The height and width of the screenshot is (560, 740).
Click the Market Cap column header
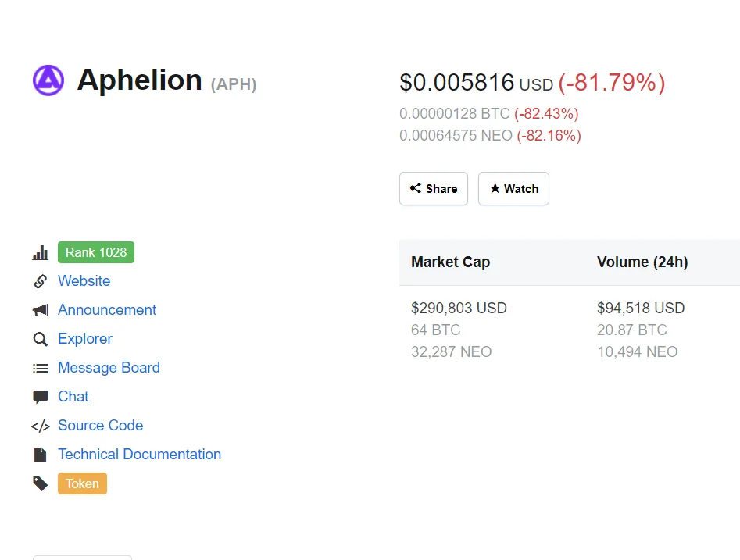click(x=450, y=262)
